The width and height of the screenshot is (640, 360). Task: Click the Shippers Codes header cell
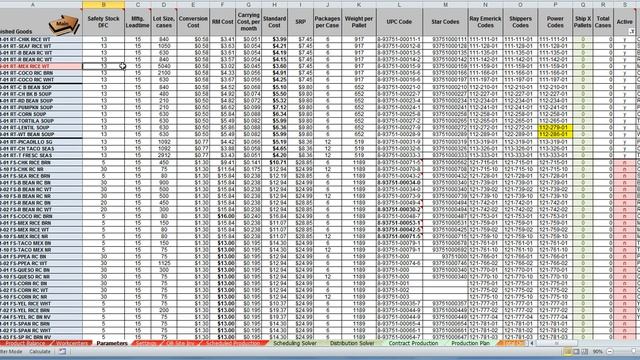(x=520, y=22)
